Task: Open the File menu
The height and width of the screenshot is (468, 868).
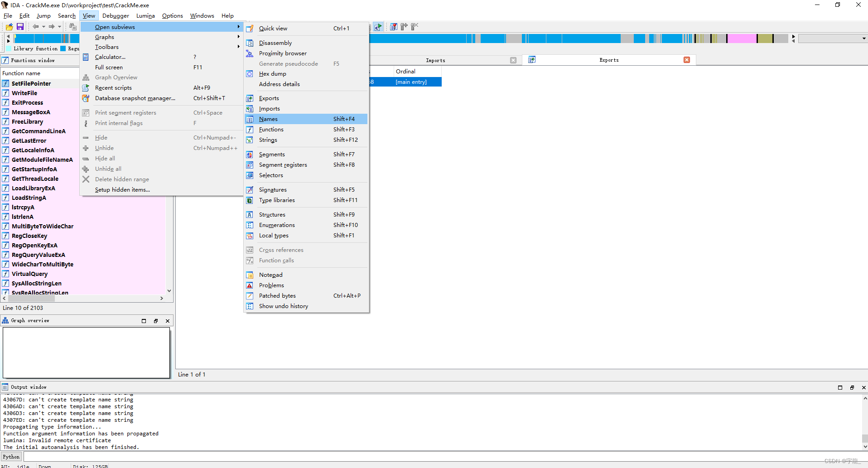Action: tap(8, 15)
